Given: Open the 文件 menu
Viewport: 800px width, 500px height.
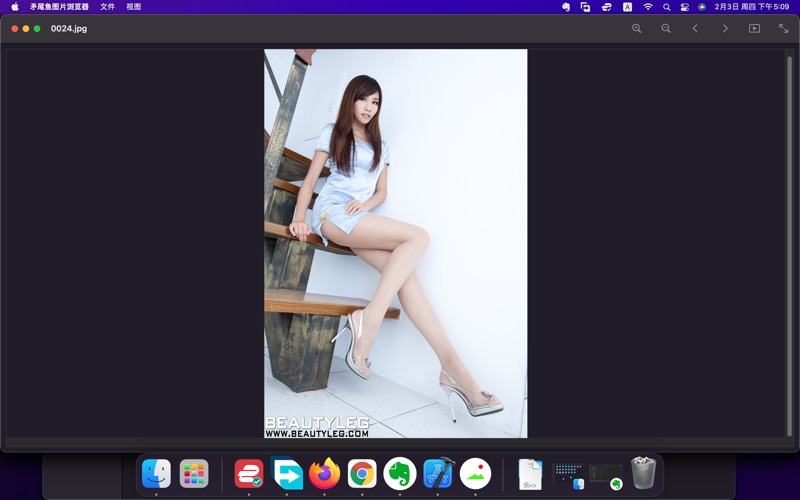Looking at the screenshot, I should 107,7.
